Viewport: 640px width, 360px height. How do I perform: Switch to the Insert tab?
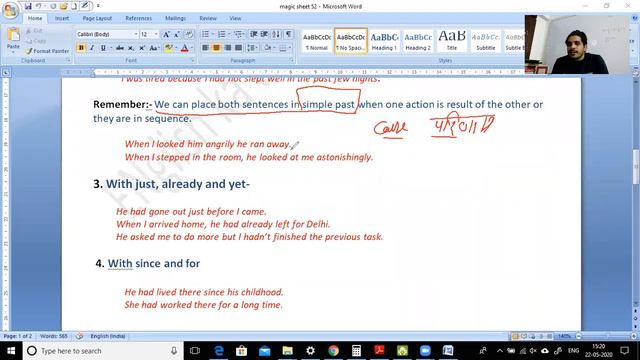click(x=62, y=18)
